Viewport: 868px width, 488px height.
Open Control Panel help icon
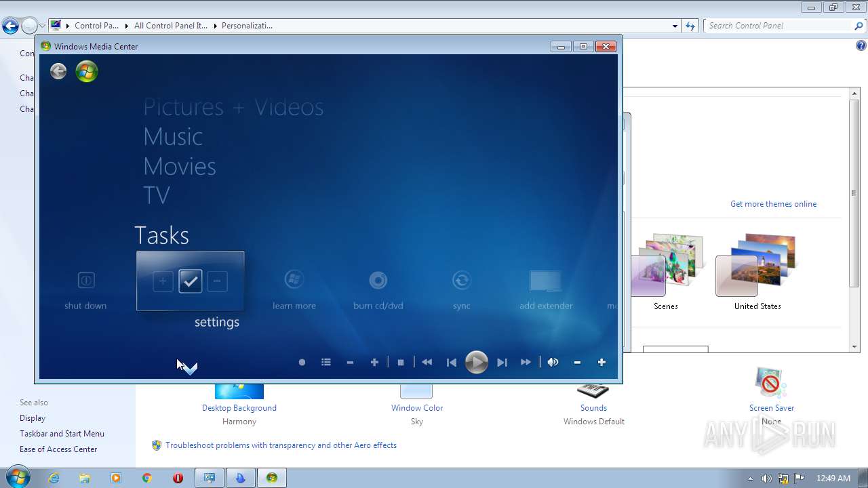(x=861, y=46)
